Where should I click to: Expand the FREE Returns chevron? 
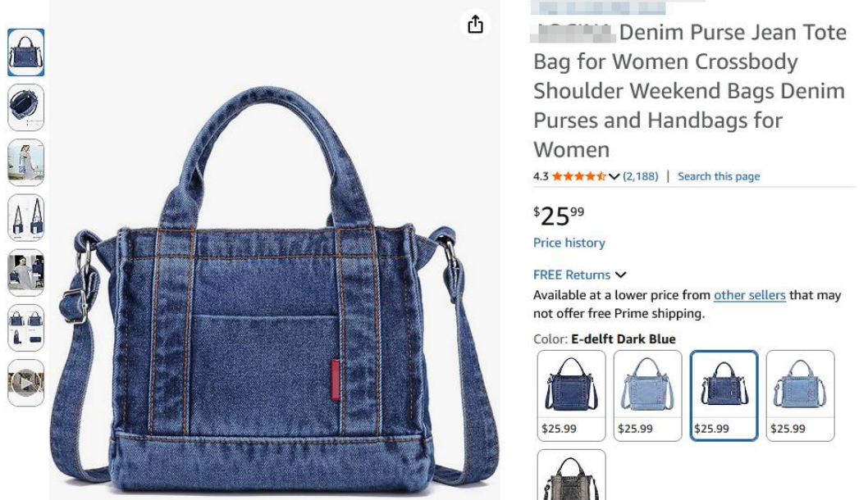620,275
